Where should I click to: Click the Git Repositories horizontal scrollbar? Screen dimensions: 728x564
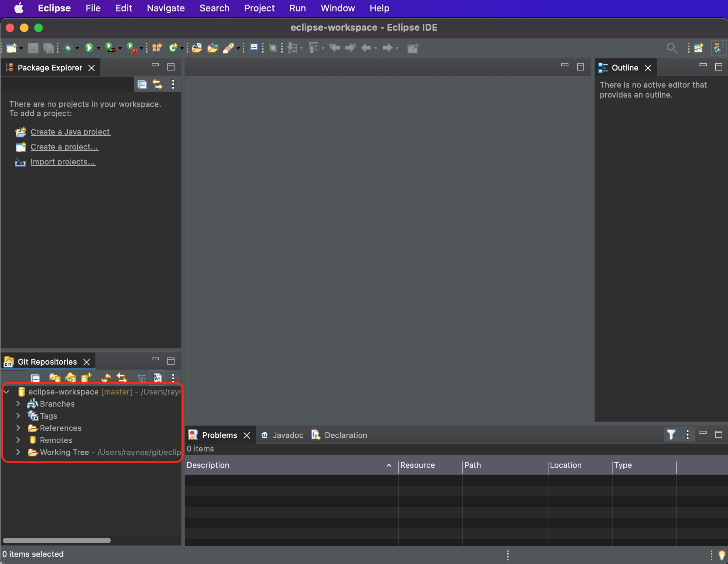(57, 540)
